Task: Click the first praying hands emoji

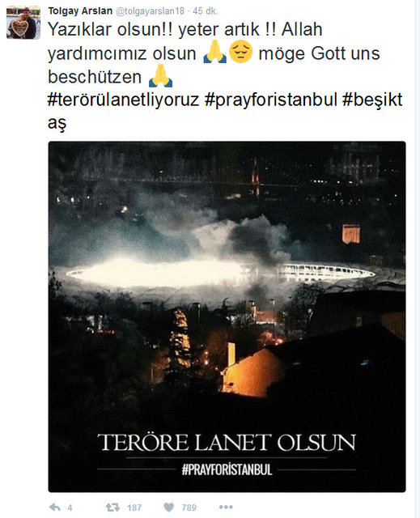Action: (x=215, y=52)
